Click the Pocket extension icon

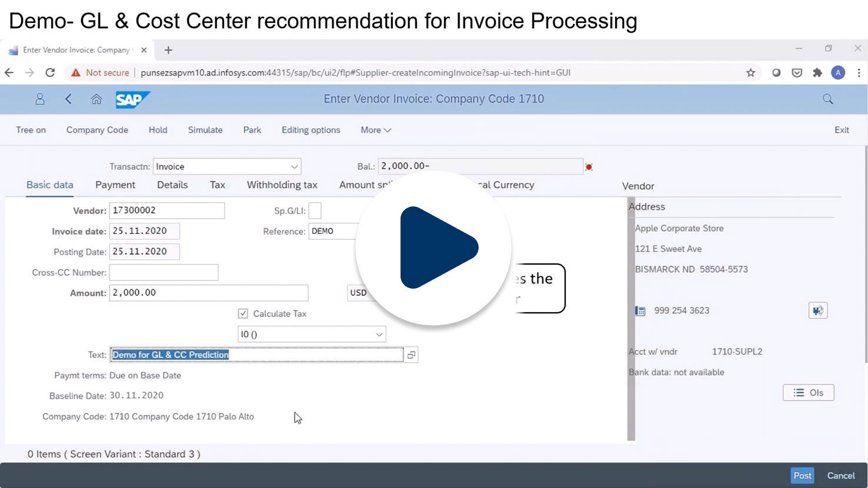(x=797, y=73)
